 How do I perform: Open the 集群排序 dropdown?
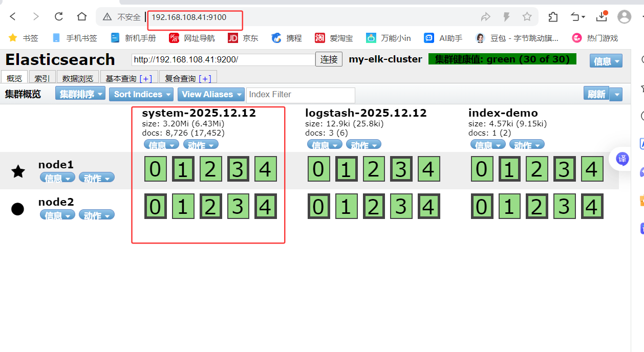click(80, 94)
